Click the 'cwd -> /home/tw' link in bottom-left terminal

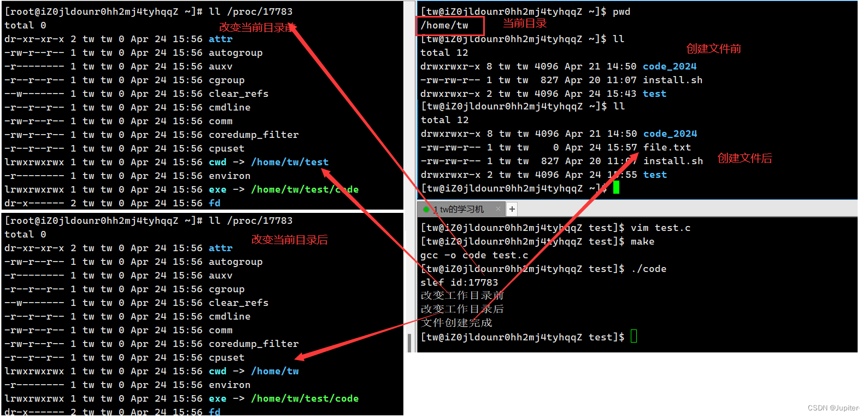point(254,371)
